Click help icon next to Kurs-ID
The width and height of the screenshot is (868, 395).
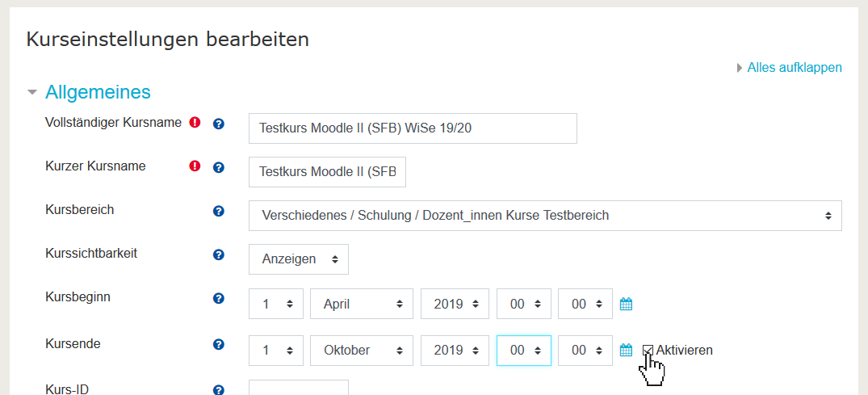(x=218, y=390)
